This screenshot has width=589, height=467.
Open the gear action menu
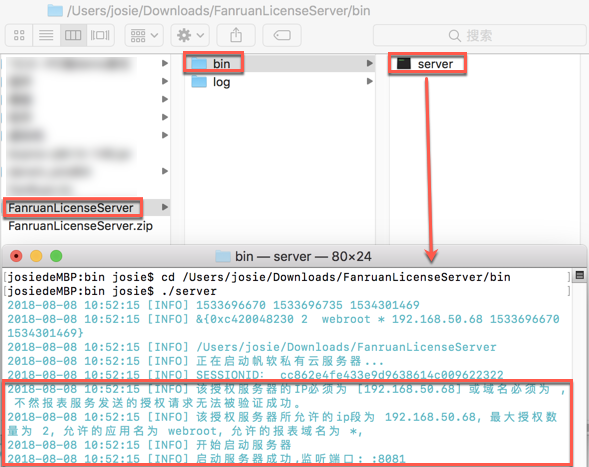(190, 36)
